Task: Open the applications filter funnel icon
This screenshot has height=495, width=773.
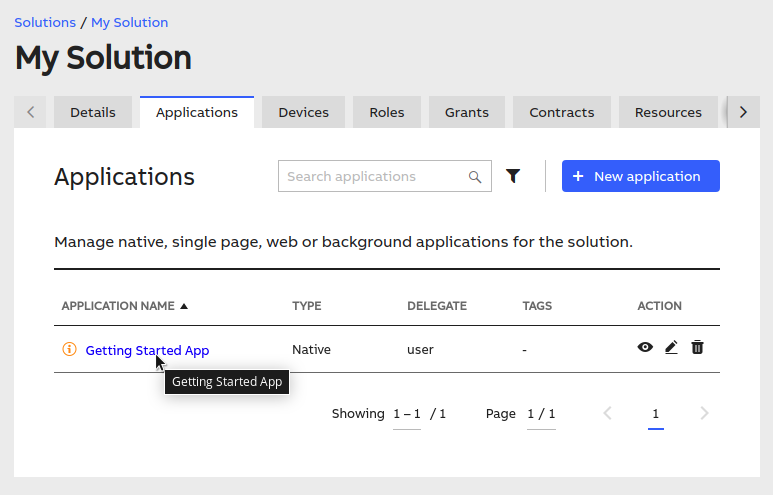Action: pyautogui.click(x=513, y=176)
